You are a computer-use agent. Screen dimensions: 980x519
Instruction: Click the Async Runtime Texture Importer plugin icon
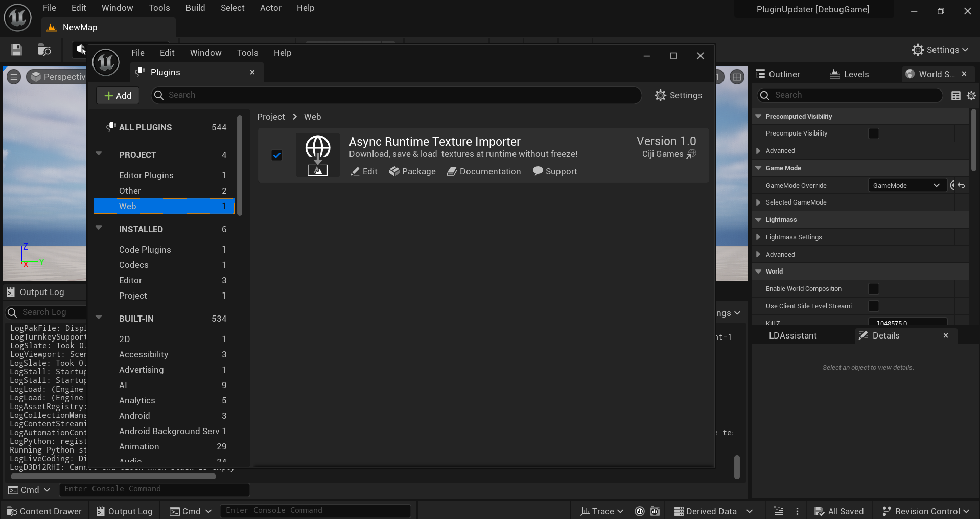318,155
